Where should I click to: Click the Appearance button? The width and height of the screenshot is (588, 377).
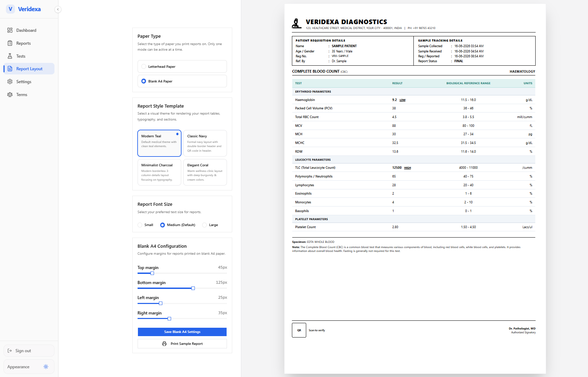(x=29, y=367)
